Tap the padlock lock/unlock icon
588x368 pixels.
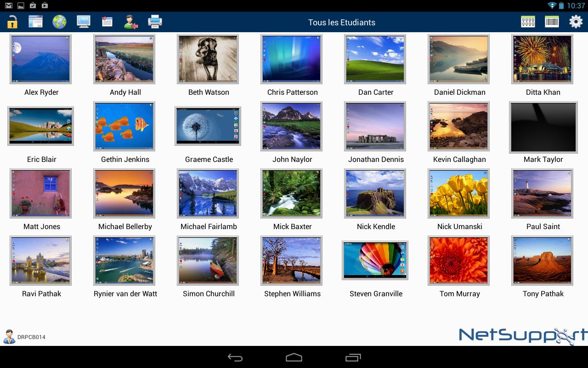[12, 22]
